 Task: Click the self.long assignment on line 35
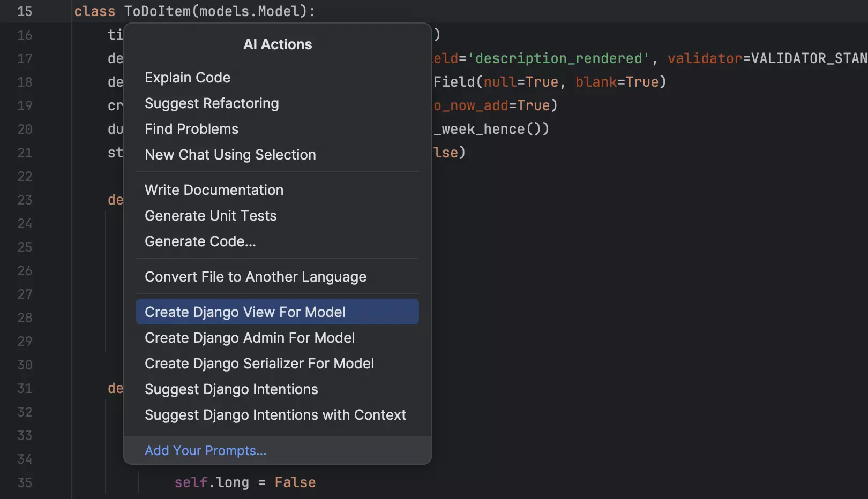(x=244, y=482)
